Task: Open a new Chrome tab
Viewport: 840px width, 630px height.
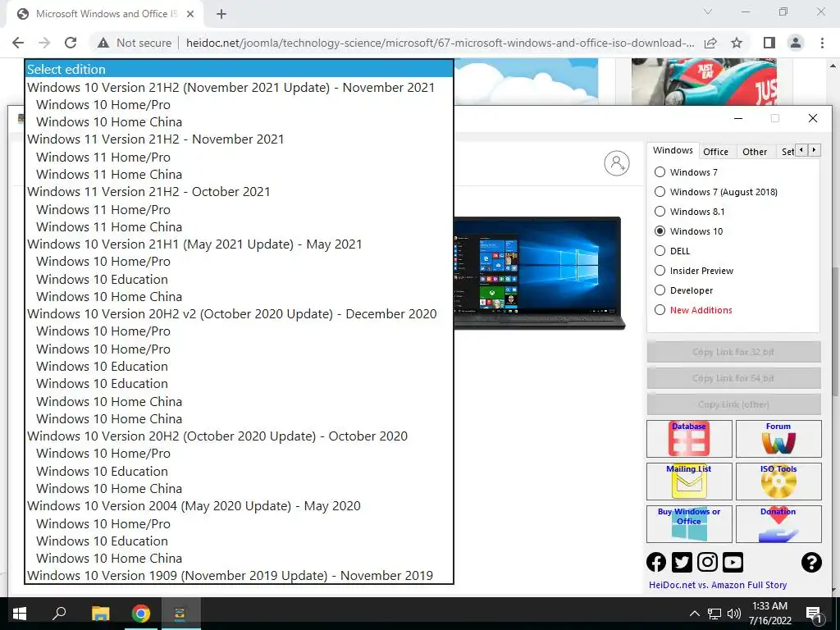Action: 221,14
